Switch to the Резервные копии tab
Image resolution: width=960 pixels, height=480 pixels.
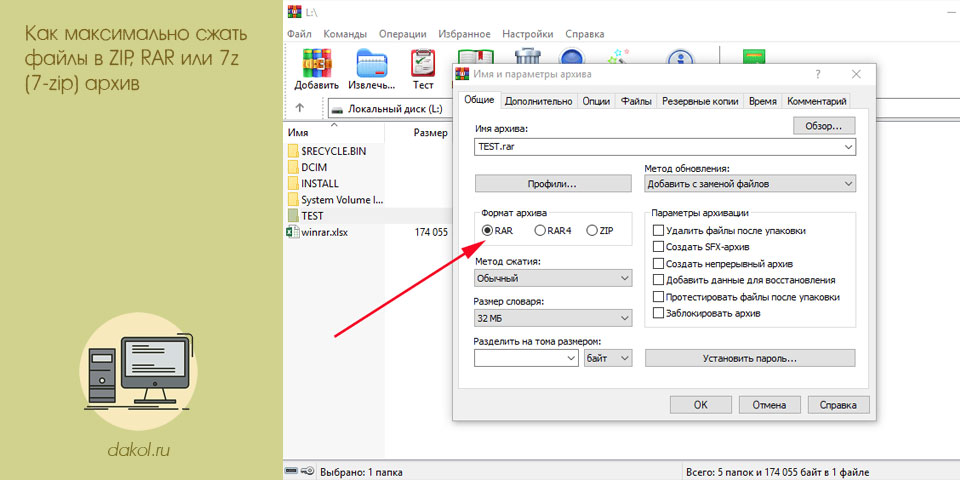click(700, 102)
